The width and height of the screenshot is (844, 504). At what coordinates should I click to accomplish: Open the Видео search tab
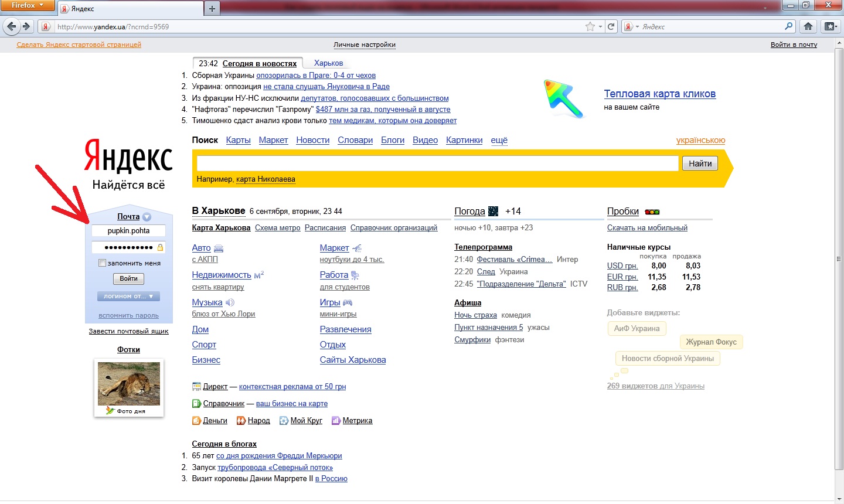click(425, 140)
